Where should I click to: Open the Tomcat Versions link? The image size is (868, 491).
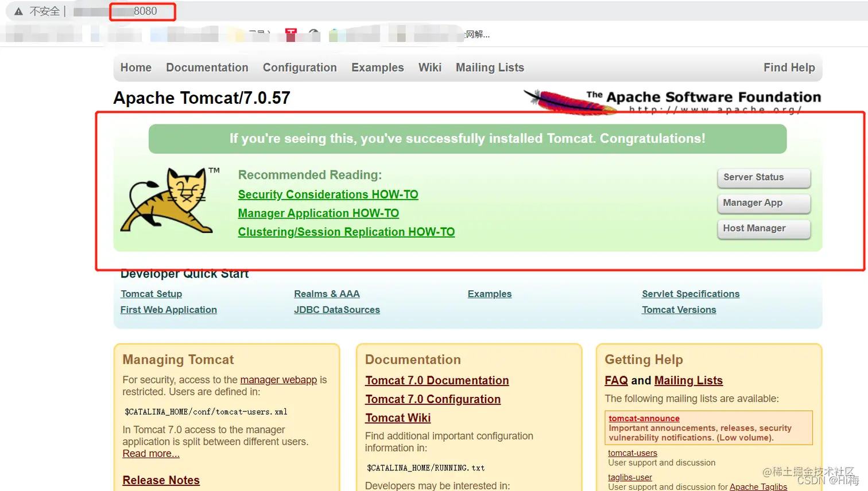[679, 310]
